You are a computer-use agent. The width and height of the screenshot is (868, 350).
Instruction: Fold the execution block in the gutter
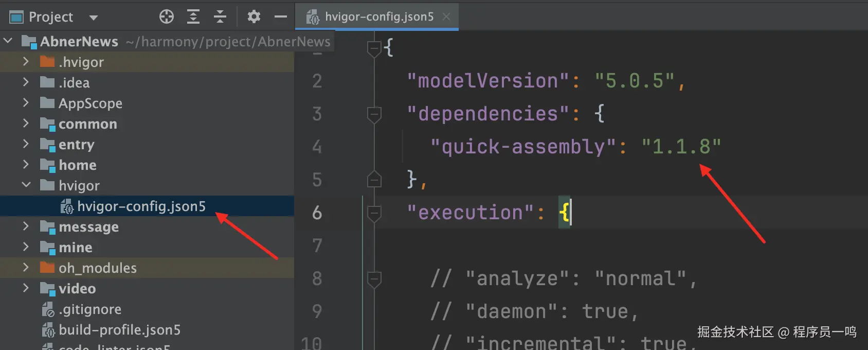(x=374, y=213)
